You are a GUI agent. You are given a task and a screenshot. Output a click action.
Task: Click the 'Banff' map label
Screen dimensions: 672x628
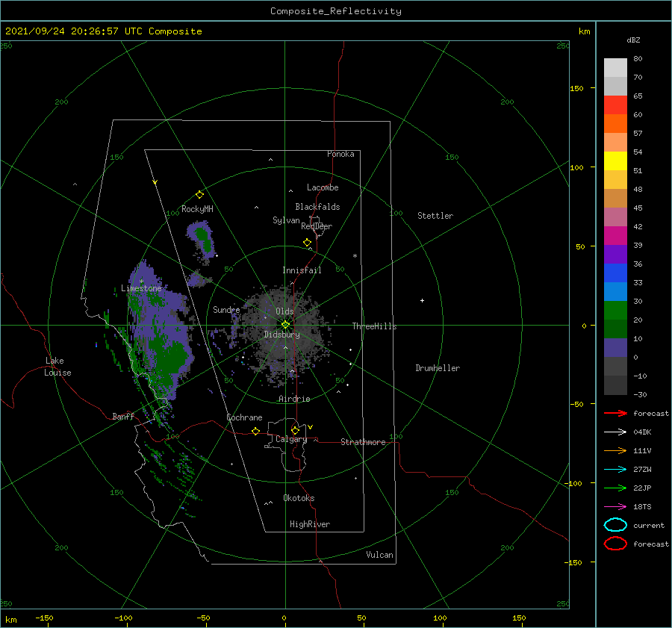(x=123, y=416)
